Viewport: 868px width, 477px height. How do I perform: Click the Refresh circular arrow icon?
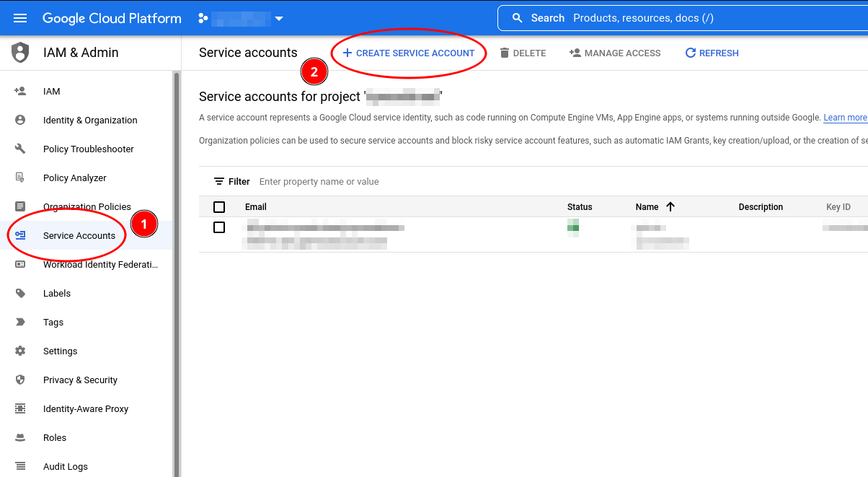[x=690, y=53]
